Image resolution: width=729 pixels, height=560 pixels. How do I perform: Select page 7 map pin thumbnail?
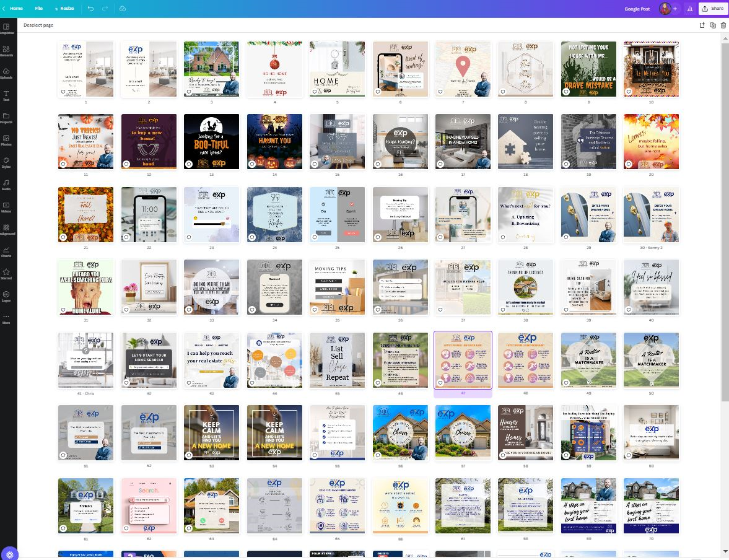[x=463, y=69]
